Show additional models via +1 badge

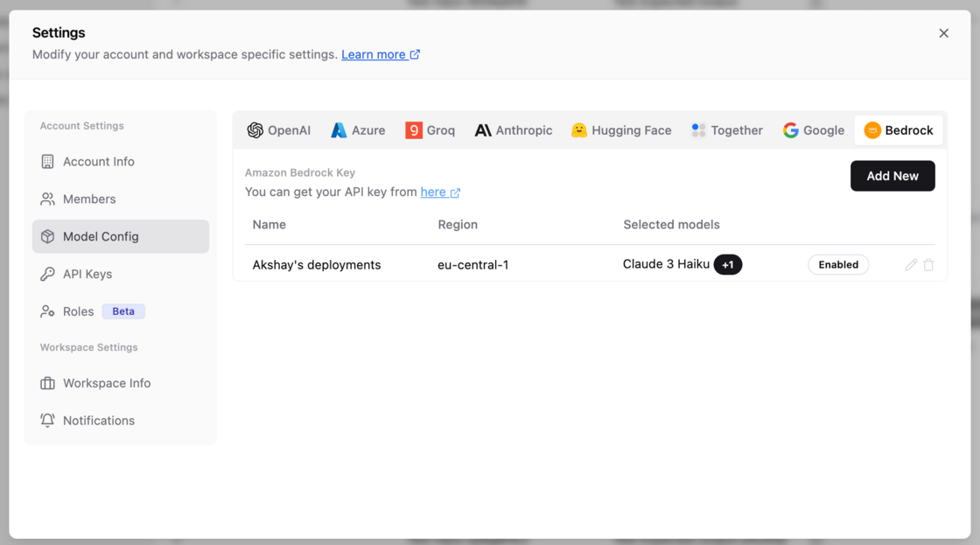click(727, 264)
